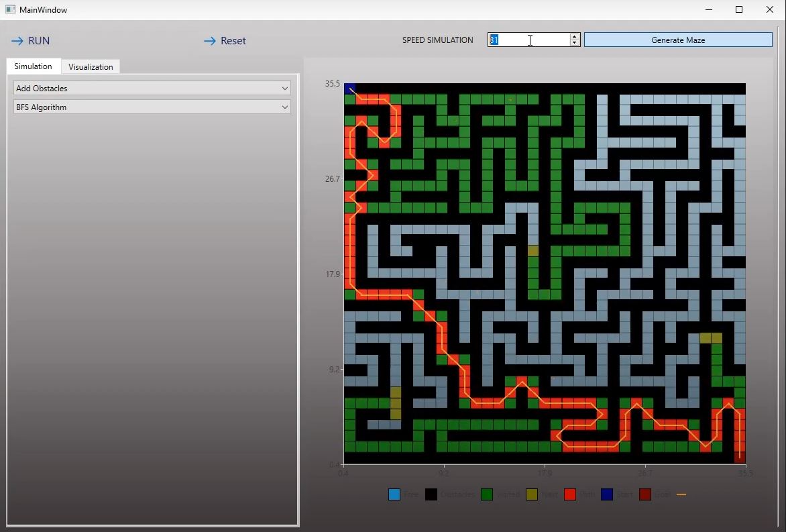Focus the speed simulation value field
Screen dimensions: 786x532
click(x=528, y=40)
